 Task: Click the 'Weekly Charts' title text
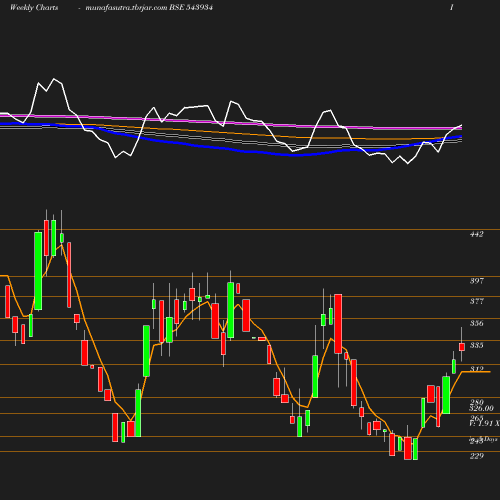(x=34, y=8)
